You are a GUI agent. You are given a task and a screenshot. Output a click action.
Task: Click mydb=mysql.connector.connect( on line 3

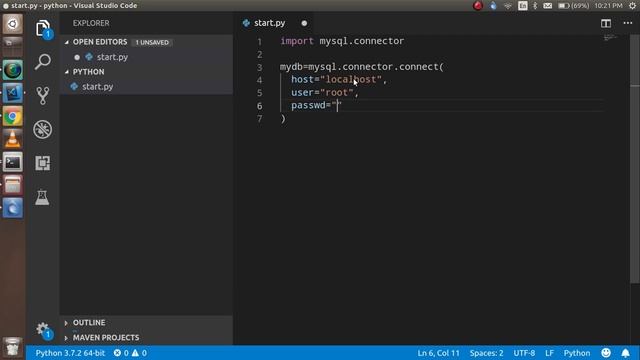[362, 67]
